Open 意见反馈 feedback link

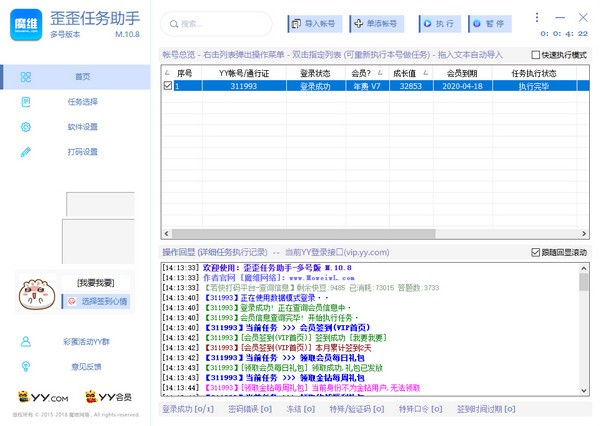[x=86, y=367]
